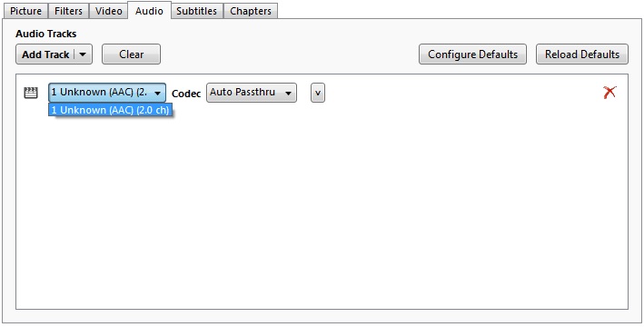Select the 1 Unknown (AAC) (2.0 ch) option
Viewport: 644px width, 327px height.
coord(110,110)
